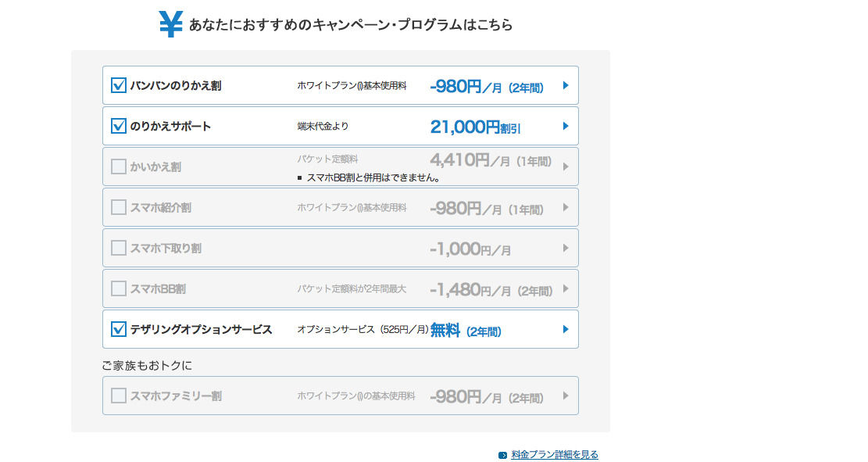Check the スマホ紹介割 checkbox
This screenshot has width=868, height=462.
pyautogui.click(x=119, y=207)
